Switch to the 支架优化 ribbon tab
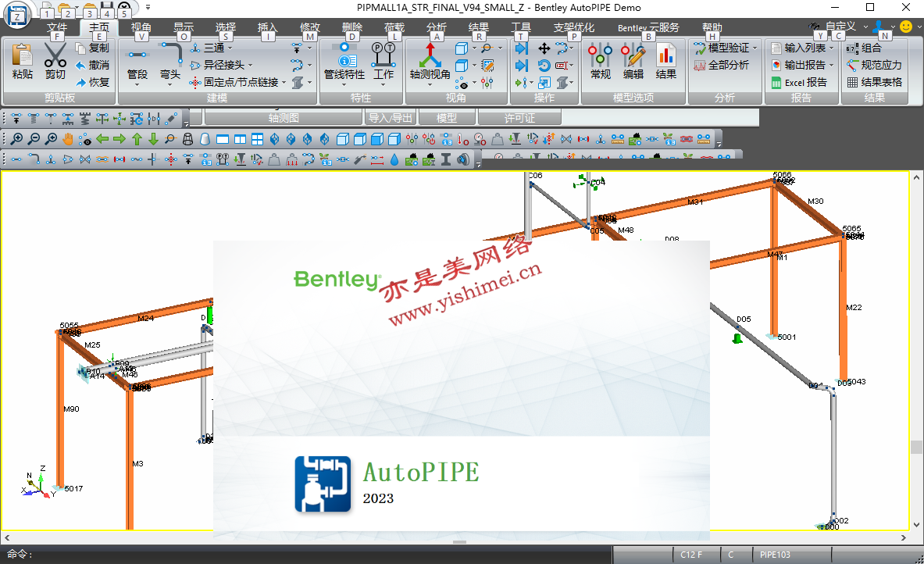The height and width of the screenshot is (564, 924). coord(574,27)
